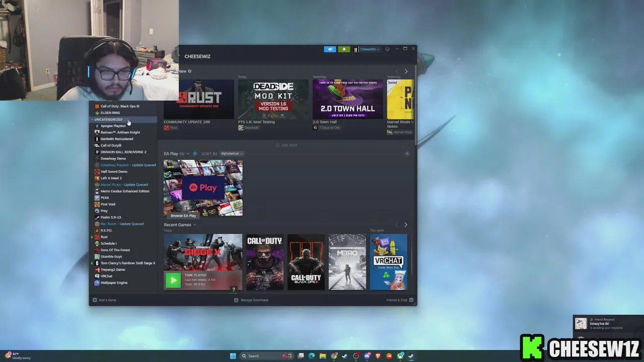Select Call of Duty recent game cover
This screenshot has width=644, height=362.
click(265, 262)
